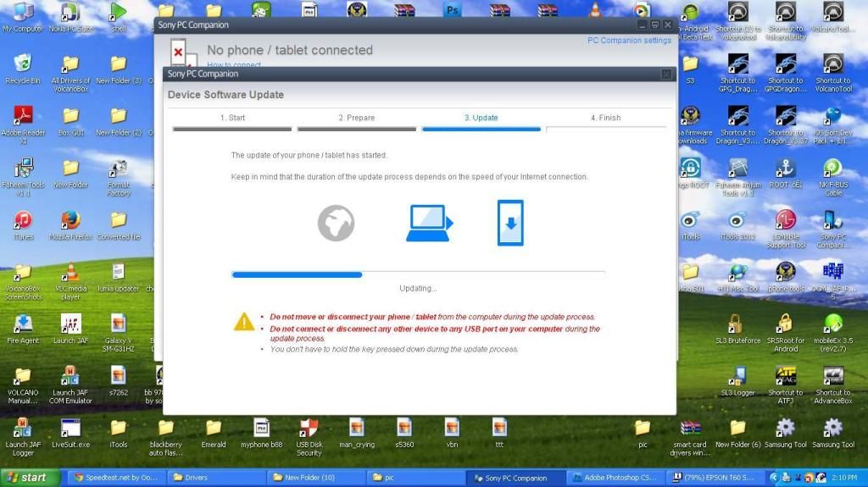Click 'No phone / tablet connected' text
This screenshot has height=487, width=868.
[x=290, y=50]
